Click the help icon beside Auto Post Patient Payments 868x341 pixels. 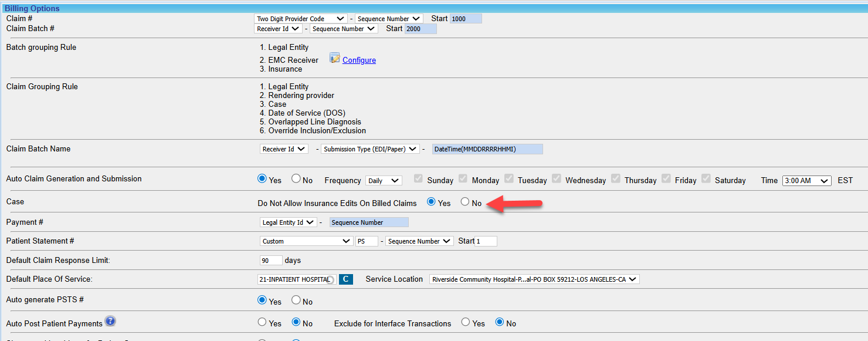(x=110, y=322)
